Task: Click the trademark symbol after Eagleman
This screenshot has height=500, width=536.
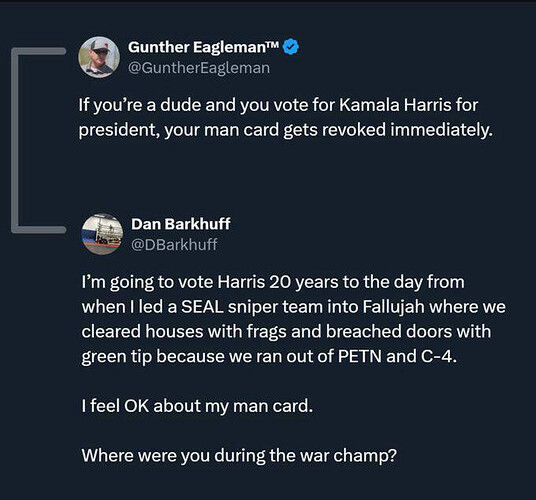Action: pyautogui.click(x=273, y=43)
